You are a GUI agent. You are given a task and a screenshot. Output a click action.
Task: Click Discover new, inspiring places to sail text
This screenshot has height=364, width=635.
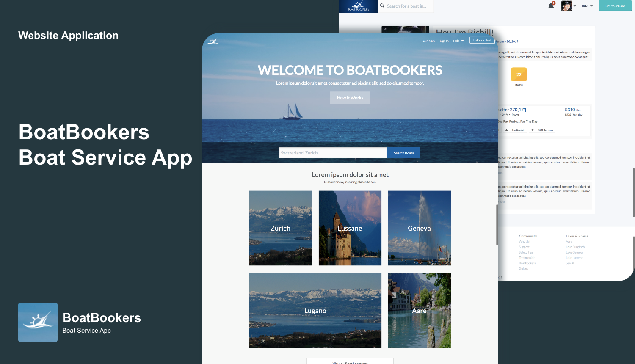pos(350,182)
